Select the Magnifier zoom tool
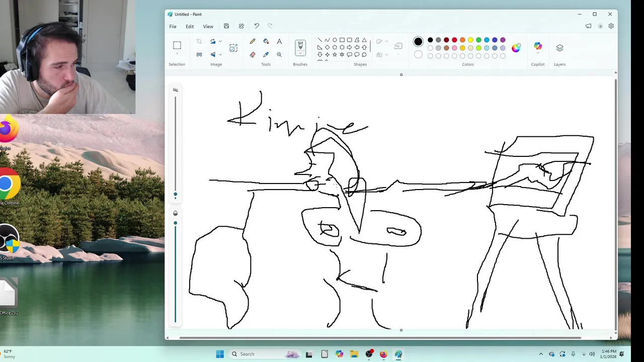644x362 pixels. click(279, 54)
